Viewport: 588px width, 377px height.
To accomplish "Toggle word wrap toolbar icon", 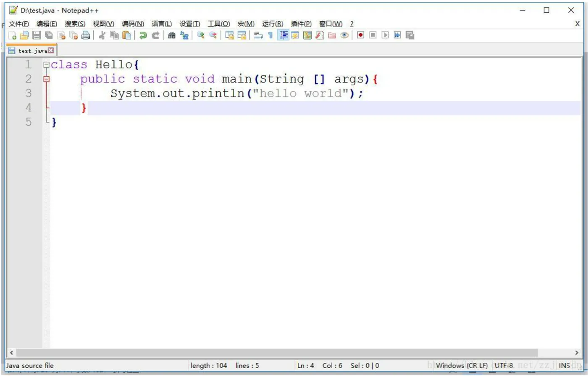I will pyautogui.click(x=258, y=35).
